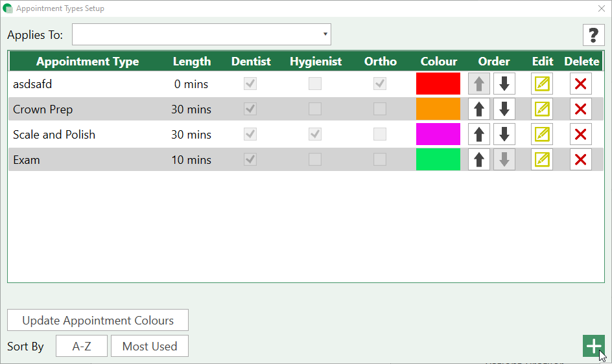
Task: Open the Applies To dropdown
Action: (x=202, y=34)
